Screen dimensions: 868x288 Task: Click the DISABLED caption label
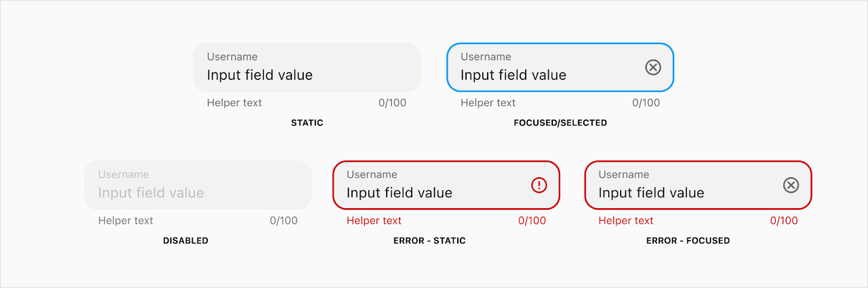186,241
